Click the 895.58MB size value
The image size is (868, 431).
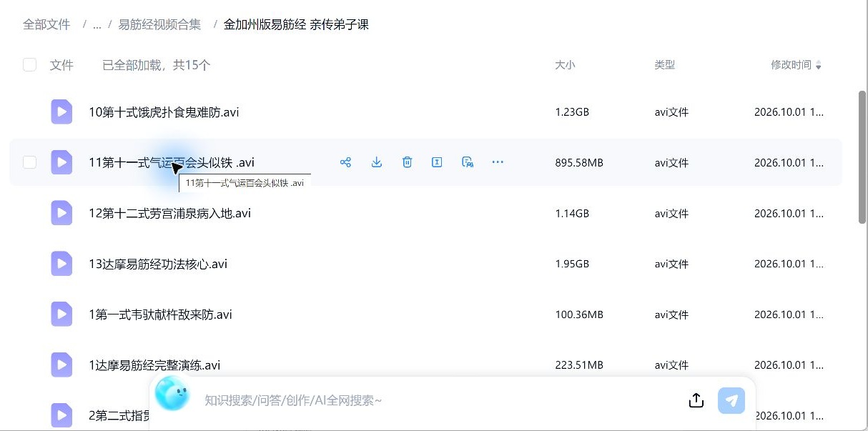(579, 163)
